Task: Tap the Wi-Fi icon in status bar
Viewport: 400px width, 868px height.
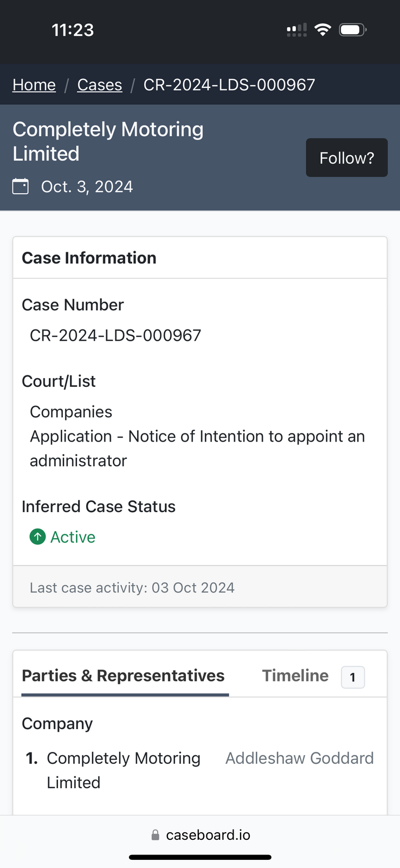Action: click(322, 30)
